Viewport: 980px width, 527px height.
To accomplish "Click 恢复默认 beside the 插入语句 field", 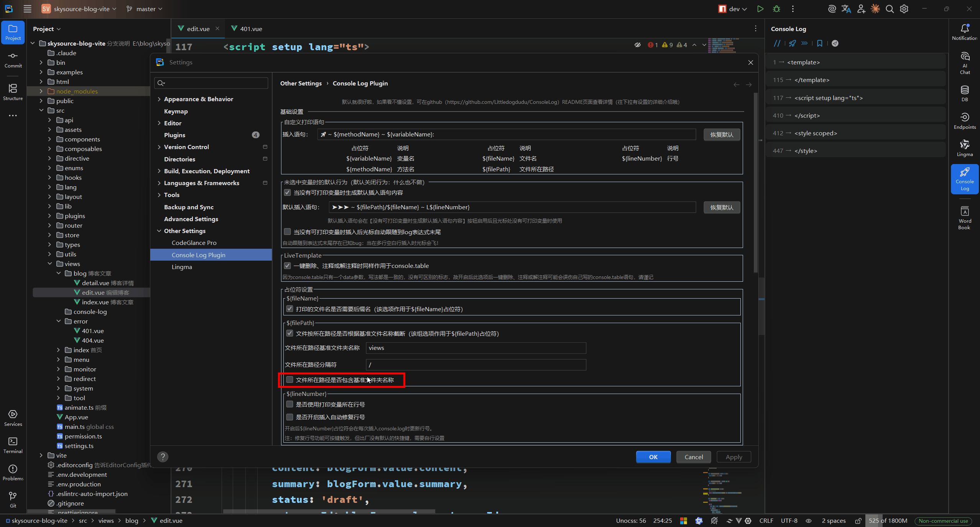I will (722, 135).
